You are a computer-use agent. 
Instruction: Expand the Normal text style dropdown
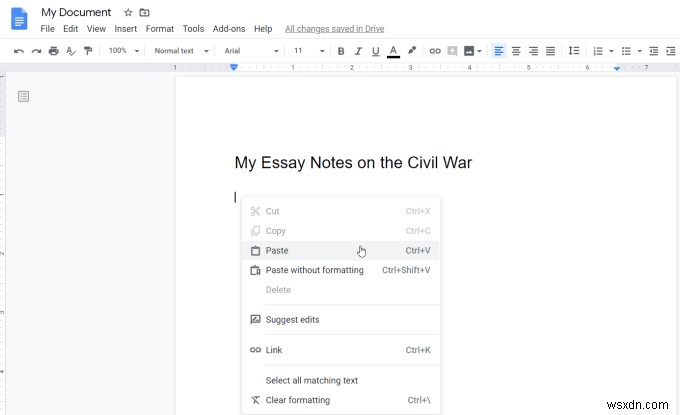point(181,51)
